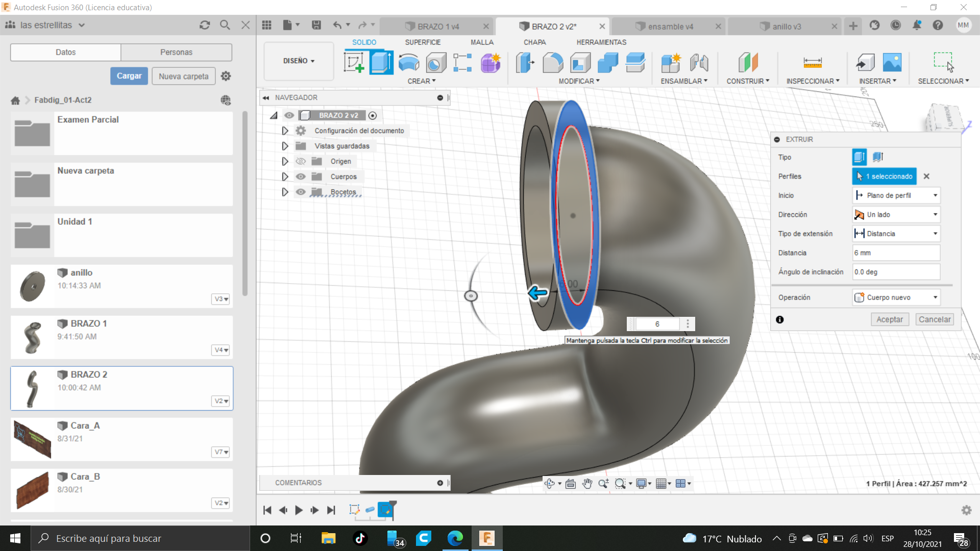Click the Revolve tool icon
This screenshot has height=551, width=980.
pyautogui.click(x=409, y=63)
